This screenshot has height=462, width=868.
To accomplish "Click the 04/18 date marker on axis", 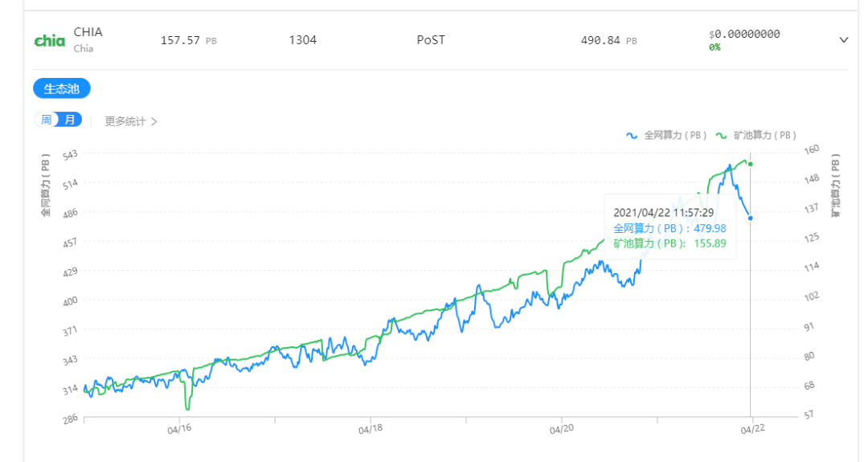I will (x=371, y=429).
